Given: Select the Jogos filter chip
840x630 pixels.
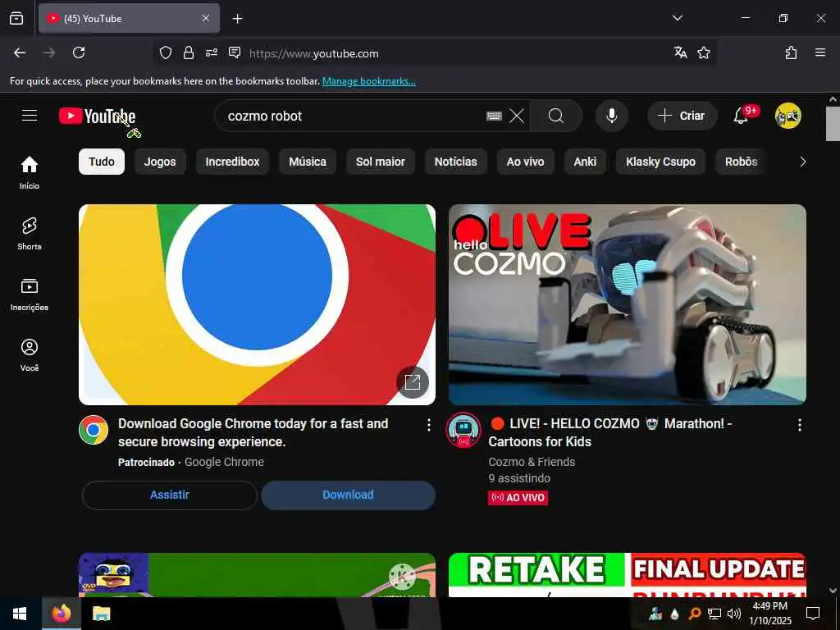Looking at the screenshot, I should 160,162.
